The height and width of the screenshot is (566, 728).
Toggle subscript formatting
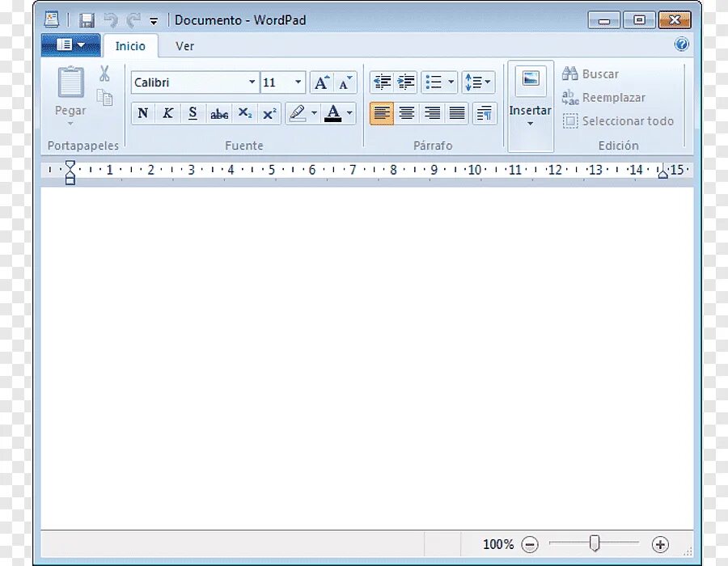pos(244,113)
